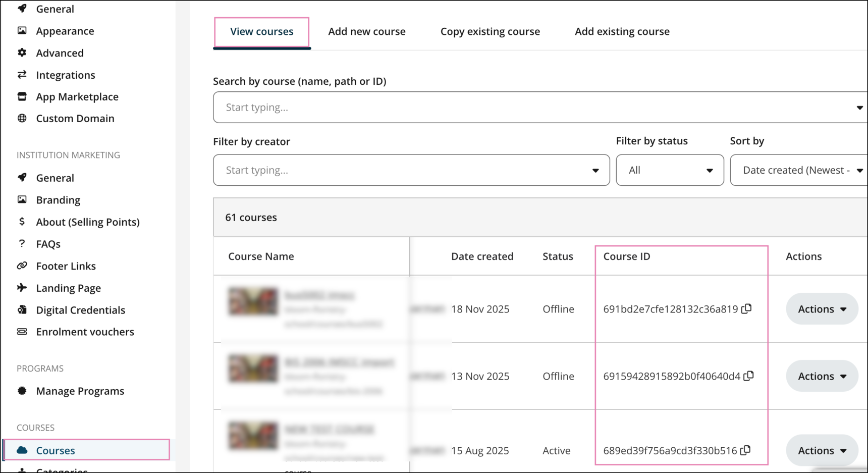Click the Landing Page plane icon
This screenshot has width=868, height=473.
[22, 288]
